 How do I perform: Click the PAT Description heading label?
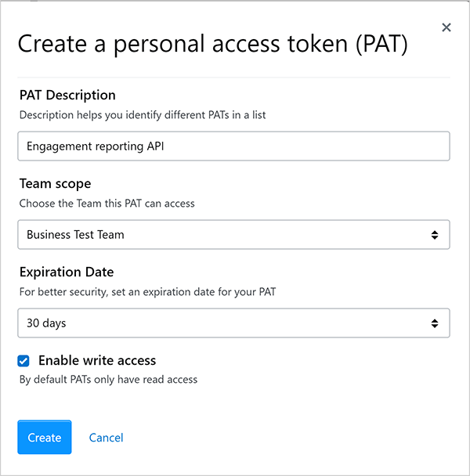click(x=67, y=95)
